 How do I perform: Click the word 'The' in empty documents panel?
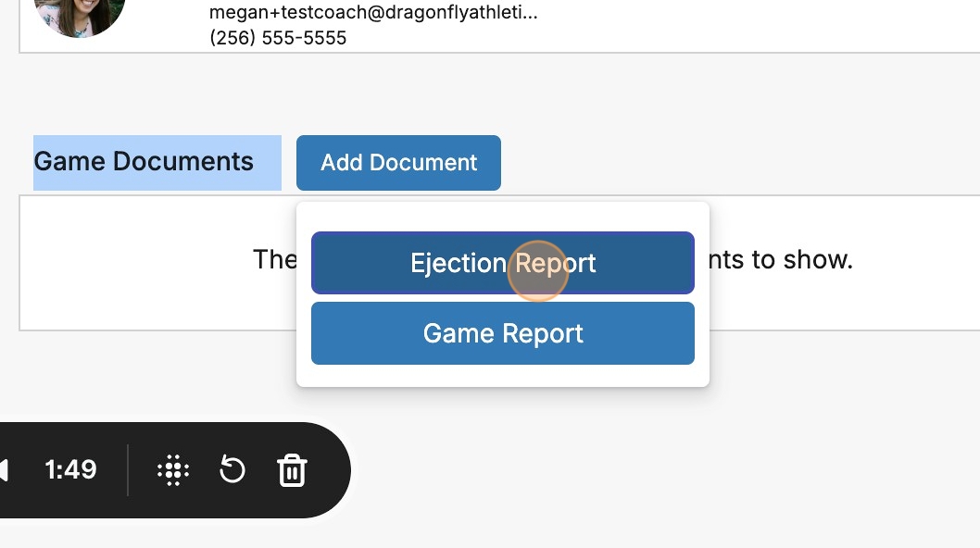pos(274,260)
